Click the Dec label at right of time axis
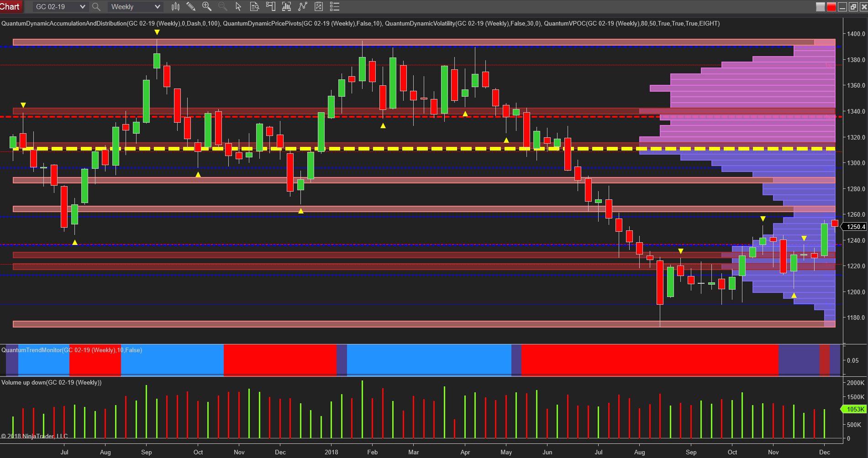 click(x=825, y=452)
